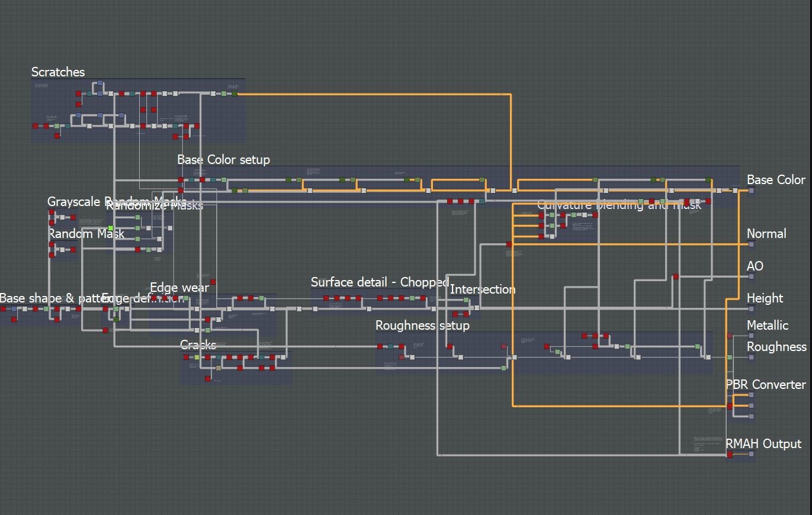Image resolution: width=812 pixels, height=515 pixels.
Task: Select the Base Color output node
Action: [x=751, y=191]
